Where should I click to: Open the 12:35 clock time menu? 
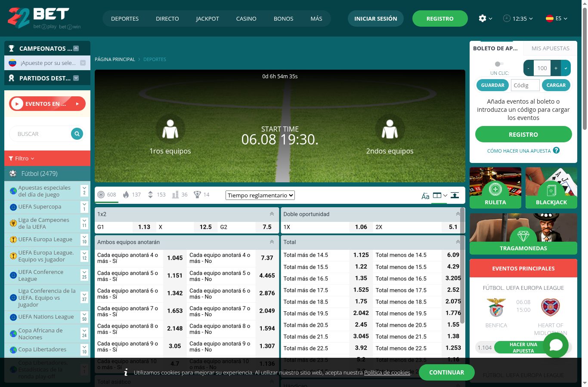(518, 18)
